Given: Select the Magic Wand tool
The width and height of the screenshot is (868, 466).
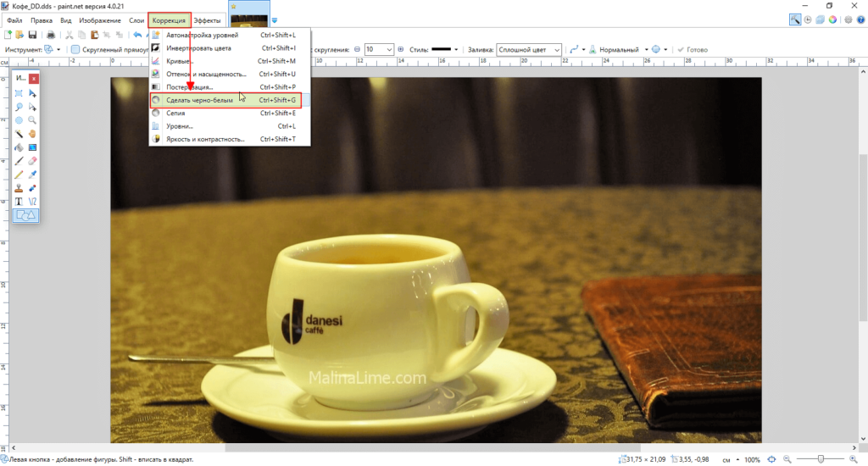Looking at the screenshot, I should [x=18, y=134].
